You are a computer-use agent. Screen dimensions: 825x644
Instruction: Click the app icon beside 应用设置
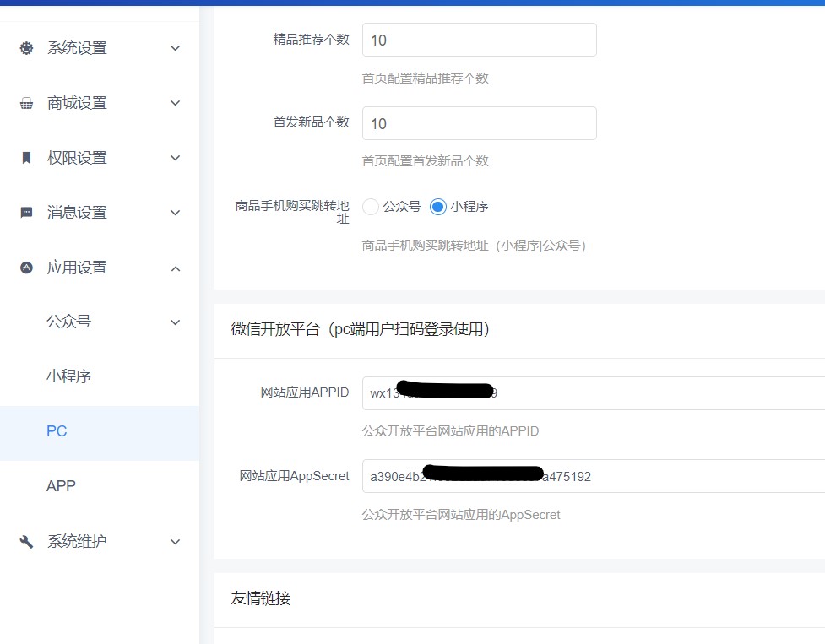(x=26, y=268)
